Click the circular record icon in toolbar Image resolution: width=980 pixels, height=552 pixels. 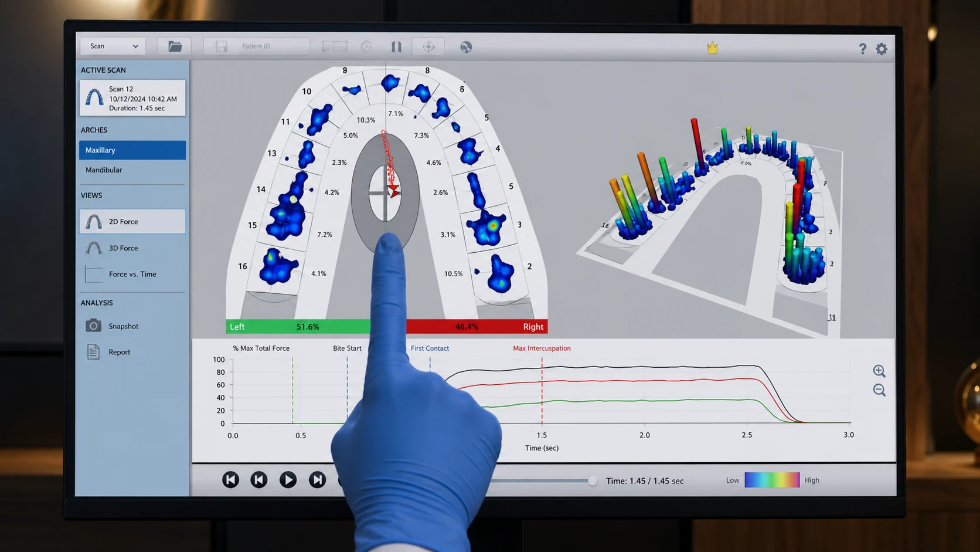click(x=366, y=46)
